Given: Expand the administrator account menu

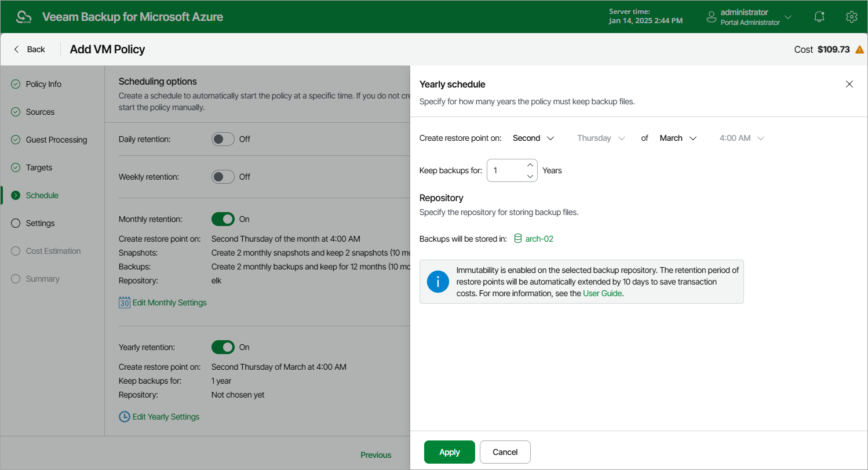Looking at the screenshot, I should pyautogui.click(x=787, y=17).
